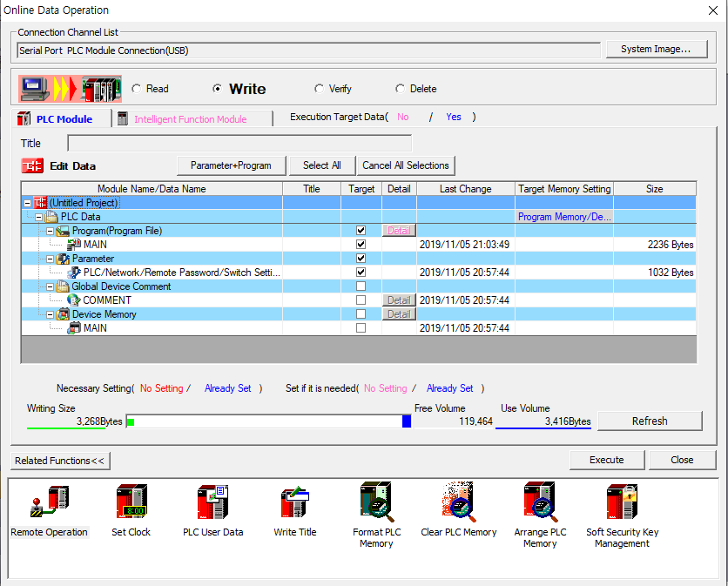Check the Global Device Comment target checkbox
728x586 pixels.
click(x=361, y=286)
